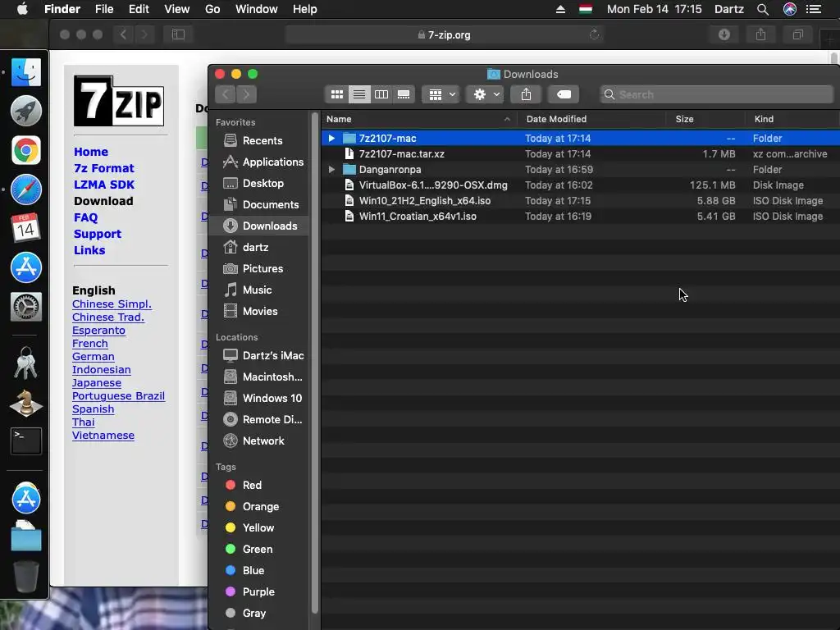Click the Safari address bar showing 7-zip.org
840x630 pixels.
[444, 34]
